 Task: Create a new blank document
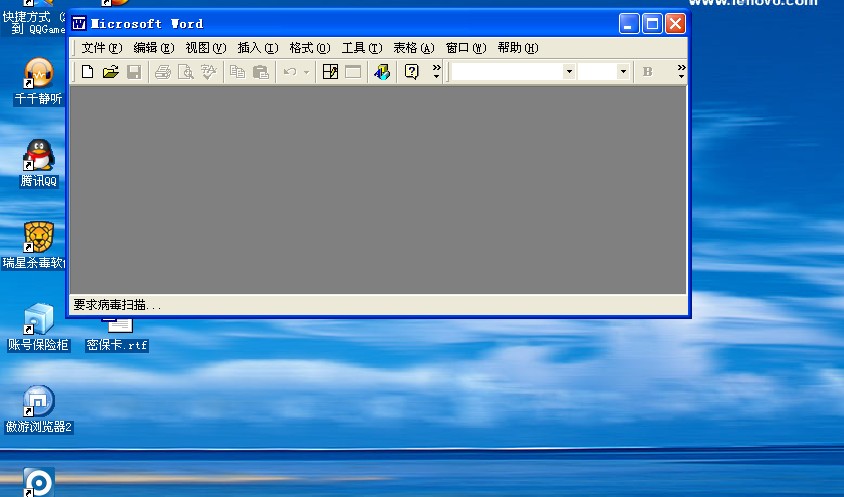87,72
